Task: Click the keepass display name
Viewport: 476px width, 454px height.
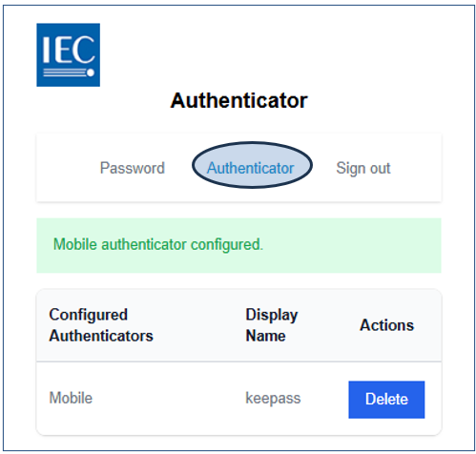Action: pos(273,399)
